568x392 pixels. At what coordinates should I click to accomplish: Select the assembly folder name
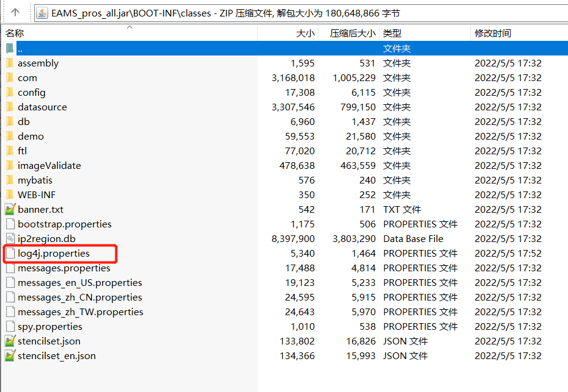point(38,63)
